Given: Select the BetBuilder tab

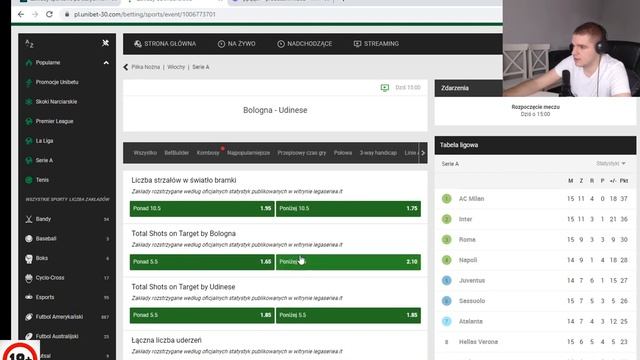Looking at the screenshot, I should 176,153.
